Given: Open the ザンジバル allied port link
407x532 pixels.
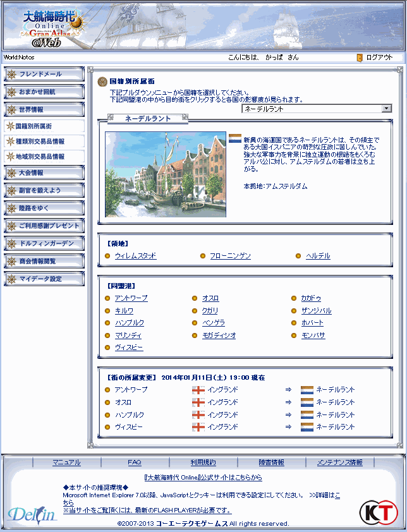Looking at the screenshot, I should click(x=317, y=310).
